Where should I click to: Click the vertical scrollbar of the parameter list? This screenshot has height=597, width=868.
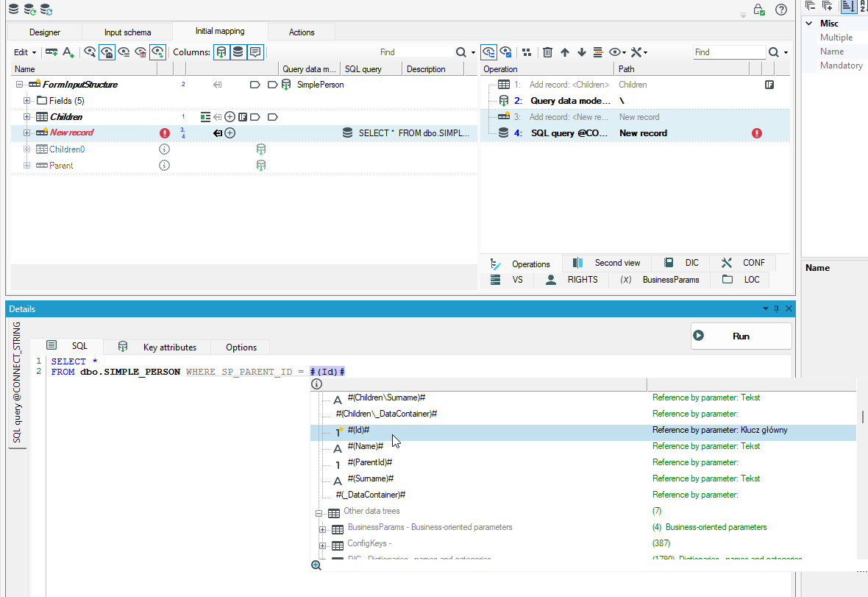coord(862,417)
